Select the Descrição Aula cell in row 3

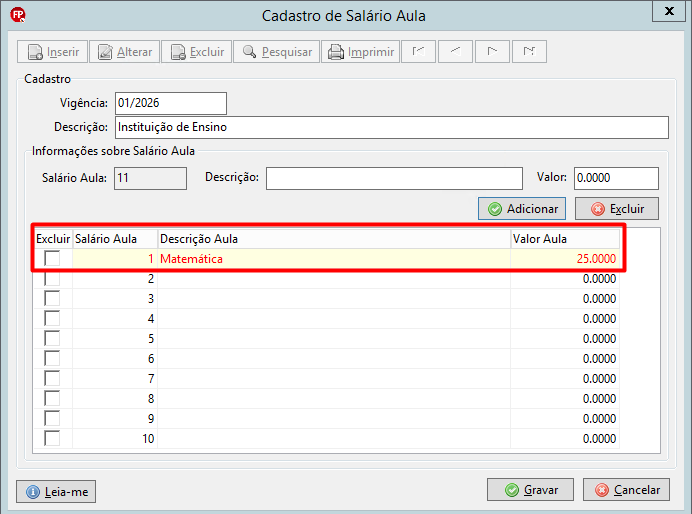point(334,299)
